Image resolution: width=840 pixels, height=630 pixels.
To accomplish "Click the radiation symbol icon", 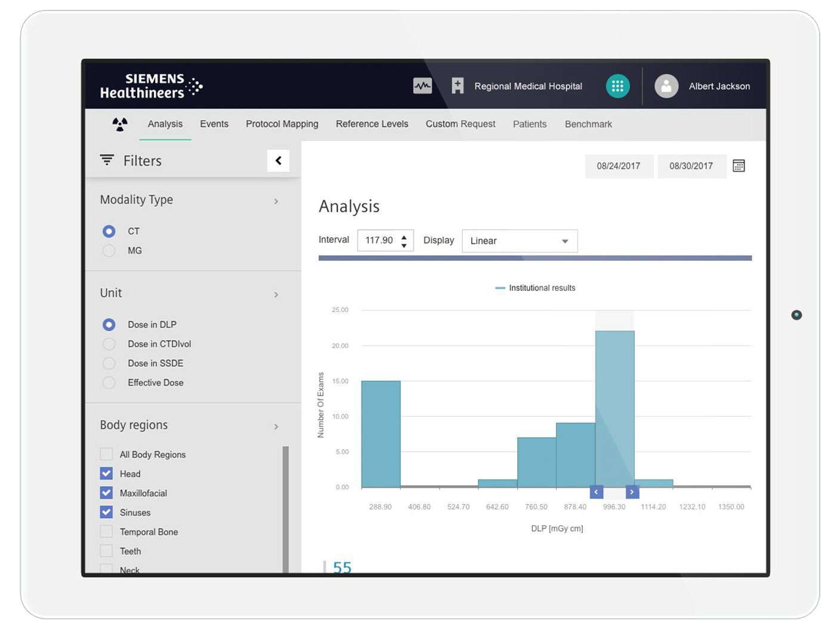I will click(x=120, y=124).
